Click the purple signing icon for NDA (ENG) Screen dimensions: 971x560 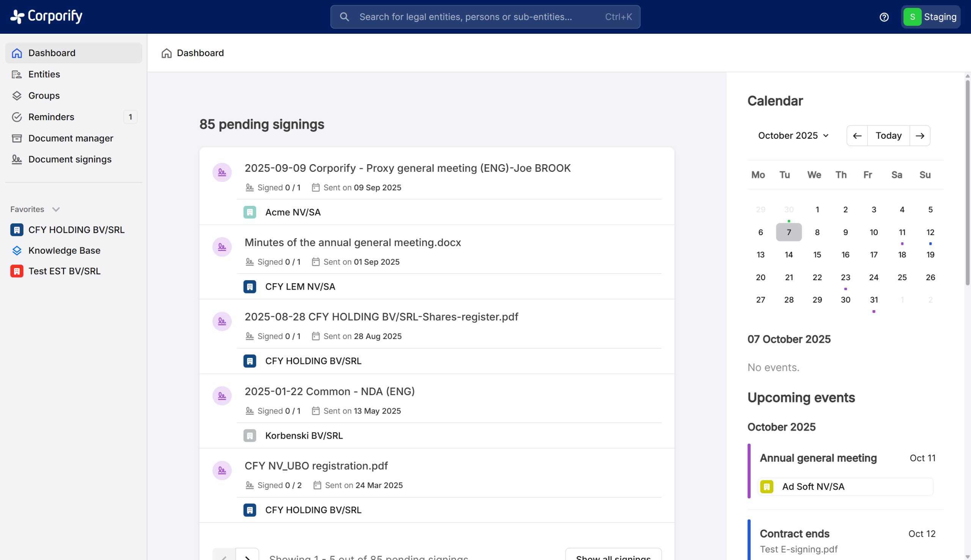(x=222, y=396)
